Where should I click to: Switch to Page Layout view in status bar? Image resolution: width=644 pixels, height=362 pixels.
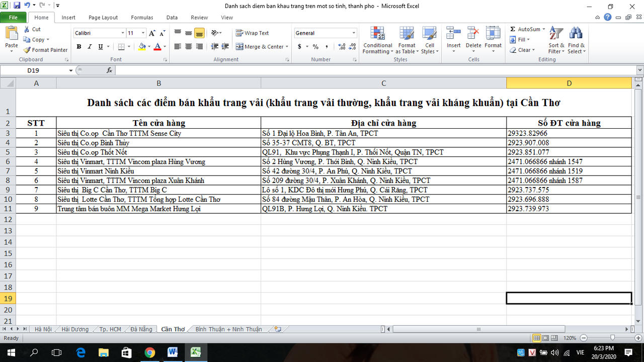(545, 338)
